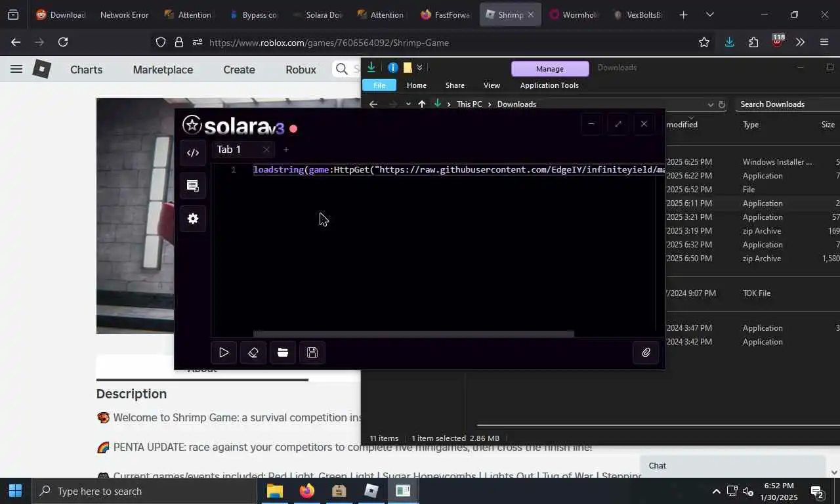The image size is (840, 504).
Task: Close Tab 1 in Solara
Action: pos(266,150)
